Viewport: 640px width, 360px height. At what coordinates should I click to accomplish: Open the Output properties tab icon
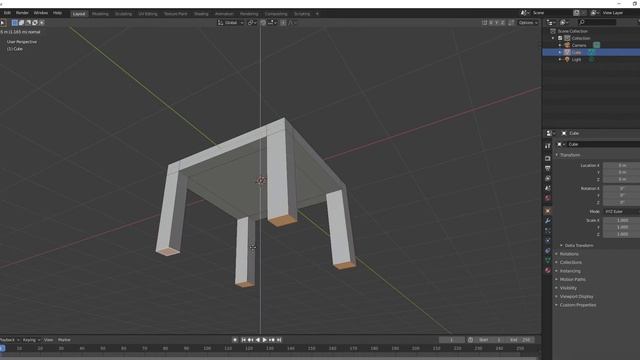point(548,168)
